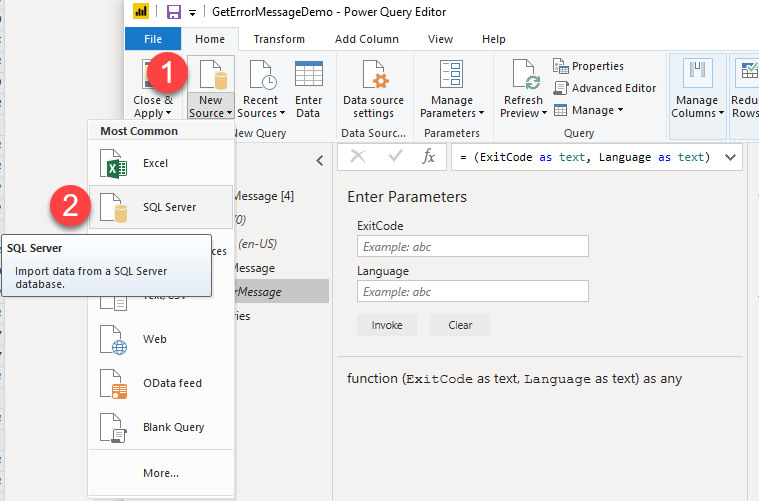
Task: Open the Advanced Editor
Action: tap(605, 88)
